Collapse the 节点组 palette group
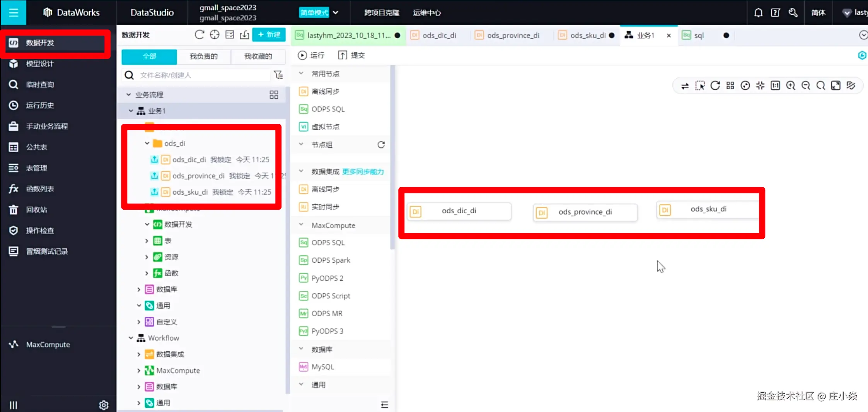This screenshot has width=868, height=412. click(301, 144)
